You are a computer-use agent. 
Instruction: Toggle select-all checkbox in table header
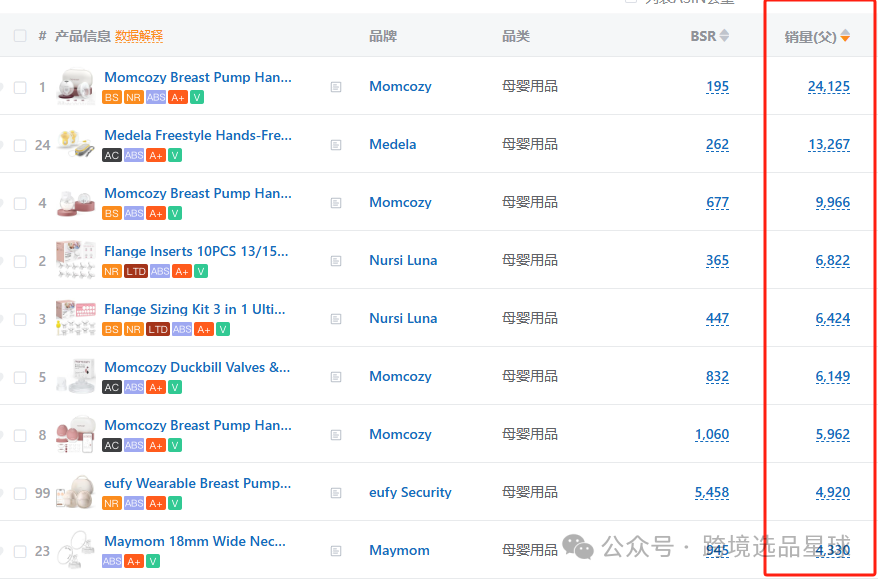[x=20, y=36]
